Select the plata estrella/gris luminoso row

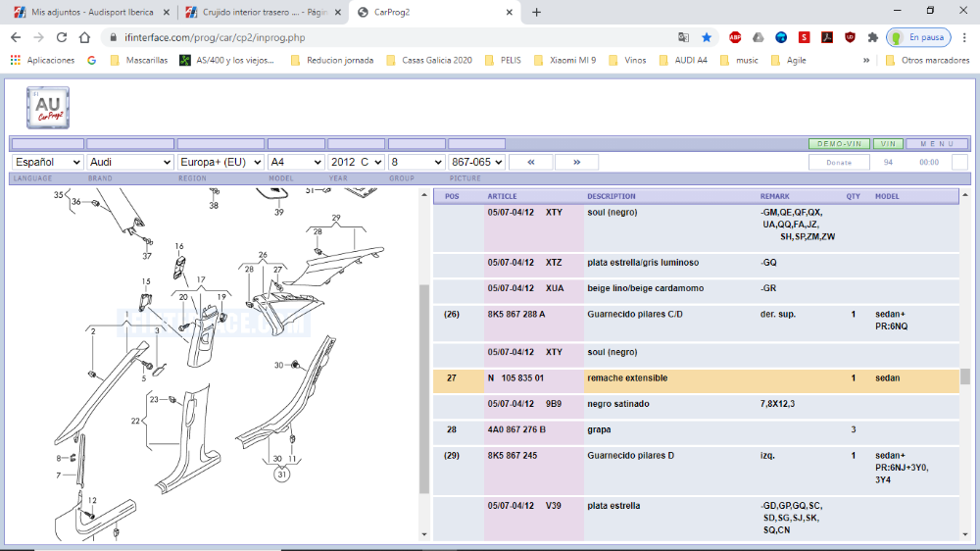[x=696, y=266]
